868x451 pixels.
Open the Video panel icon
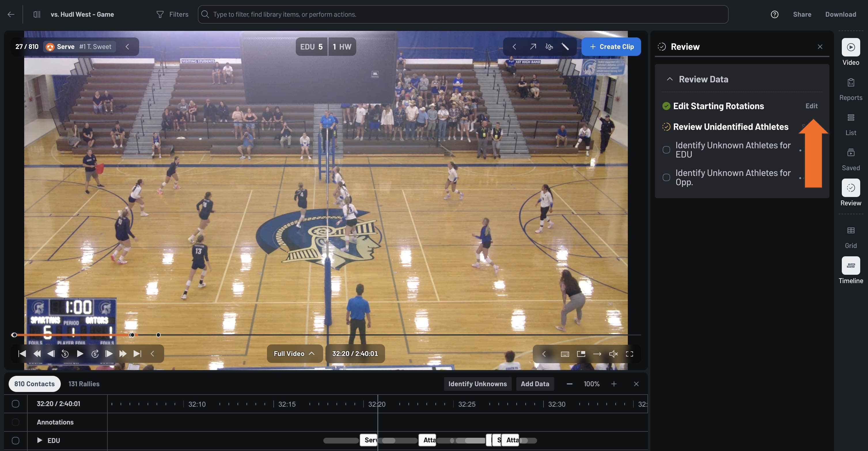pyautogui.click(x=850, y=47)
